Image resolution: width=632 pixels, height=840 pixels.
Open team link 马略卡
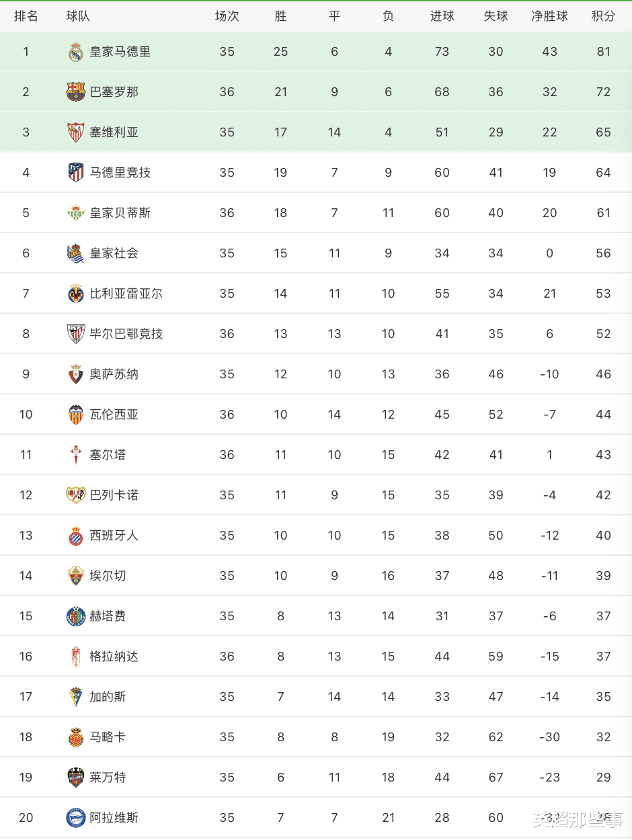(x=108, y=737)
